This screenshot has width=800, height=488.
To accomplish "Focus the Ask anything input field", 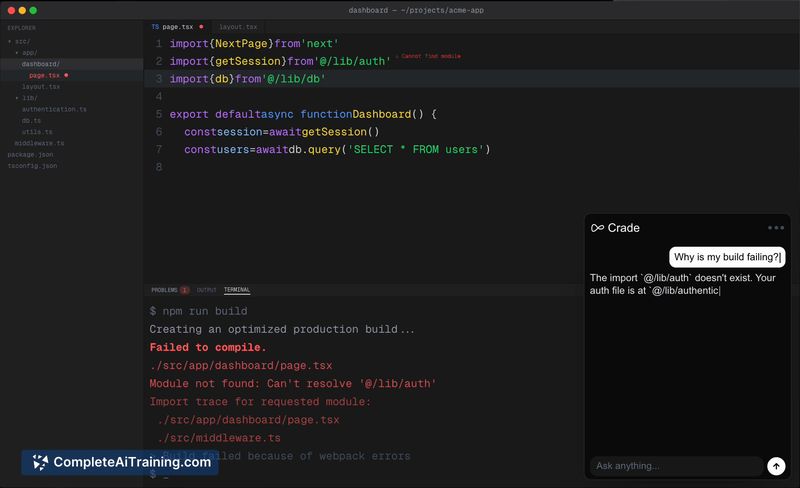I will pos(677,466).
